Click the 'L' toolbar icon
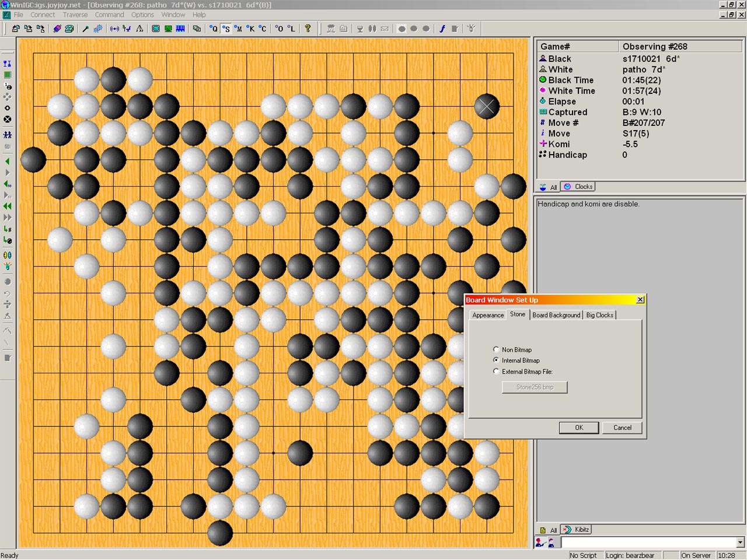Screen dimensions: 747x560 291,29
